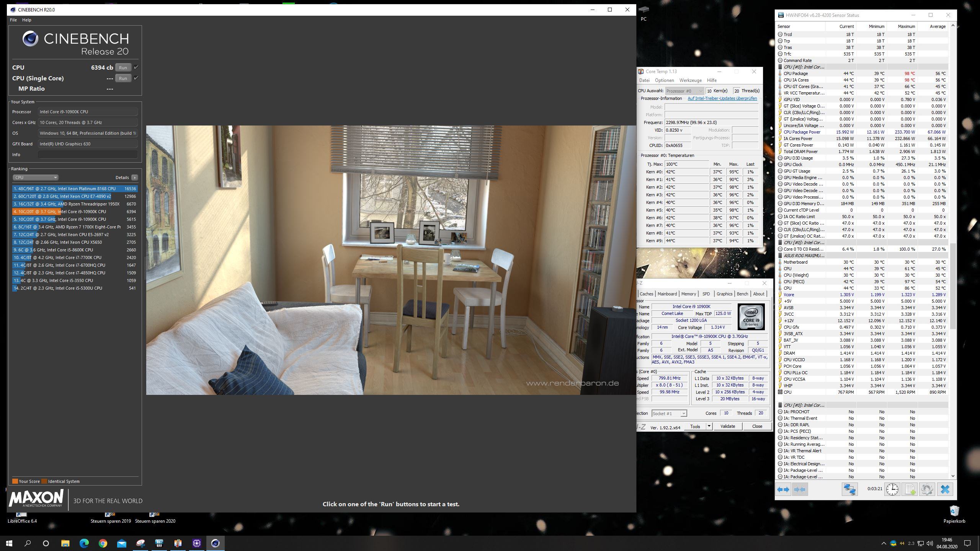Open Windows Start menu
The width and height of the screenshot is (980, 551).
point(9,543)
